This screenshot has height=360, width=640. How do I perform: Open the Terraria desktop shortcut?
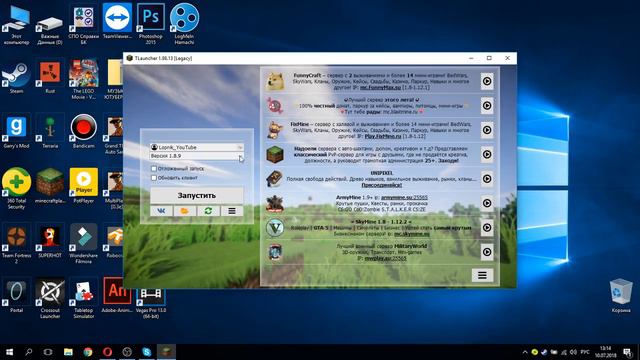point(50,131)
